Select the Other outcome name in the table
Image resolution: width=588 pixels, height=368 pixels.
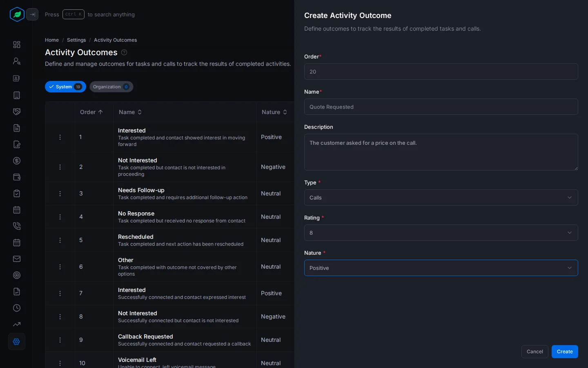point(126,260)
